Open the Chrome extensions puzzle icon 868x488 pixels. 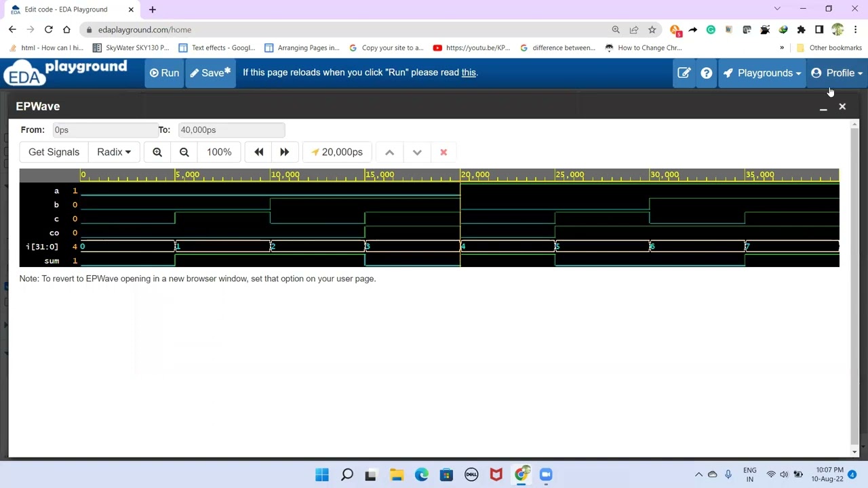click(x=801, y=30)
